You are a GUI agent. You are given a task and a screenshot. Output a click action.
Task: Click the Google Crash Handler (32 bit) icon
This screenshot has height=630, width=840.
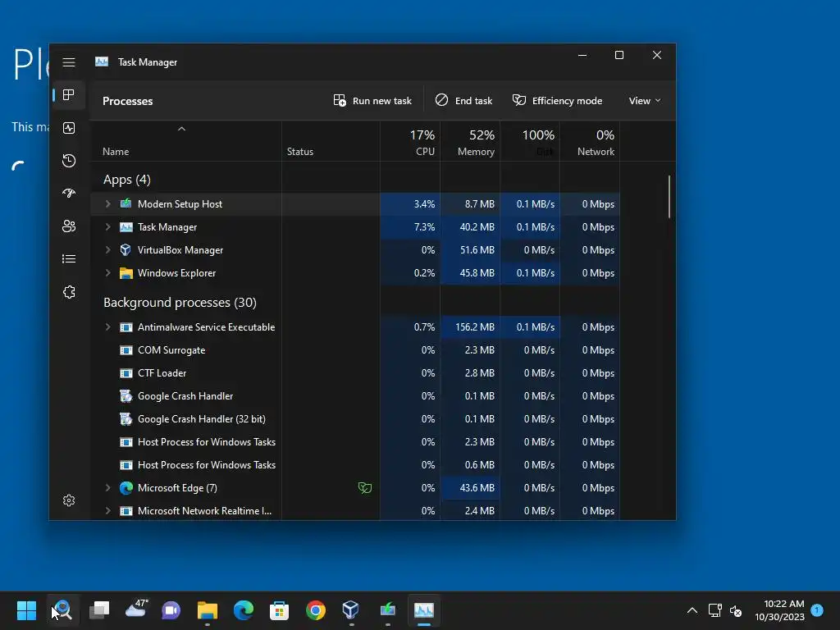tap(126, 419)
